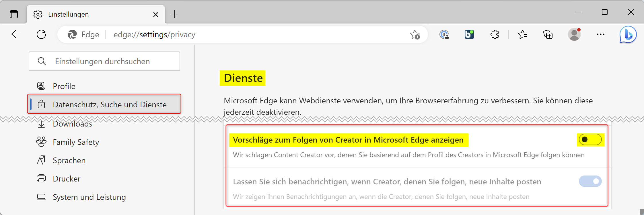Image resolution: width=644 pixels, height=215 pixels.
Task: Click the Downloads arrow icon
Action: click(41, 123)
